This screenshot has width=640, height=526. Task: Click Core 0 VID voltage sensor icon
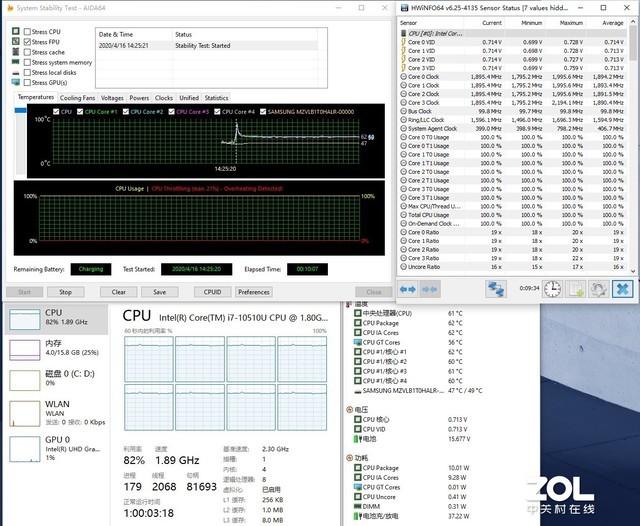403,42
